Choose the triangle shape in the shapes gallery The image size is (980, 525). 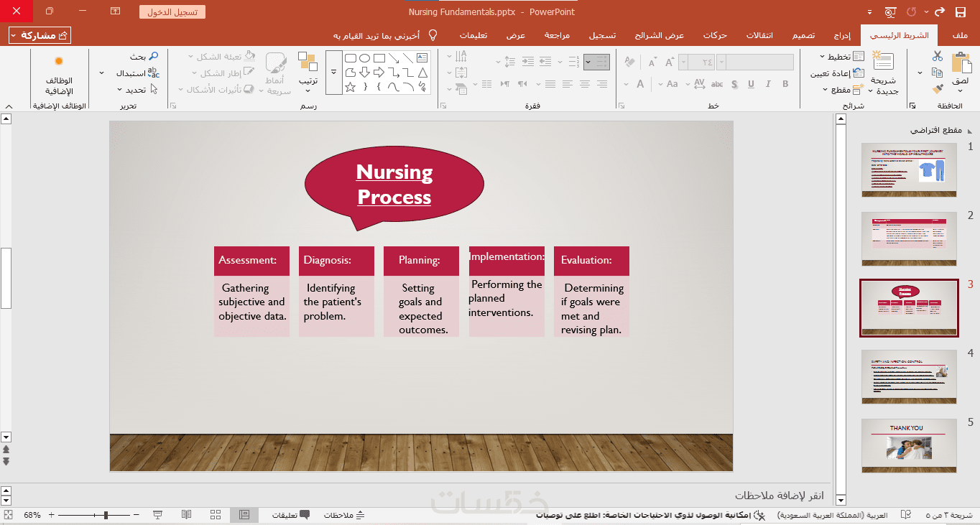(422, 73)
